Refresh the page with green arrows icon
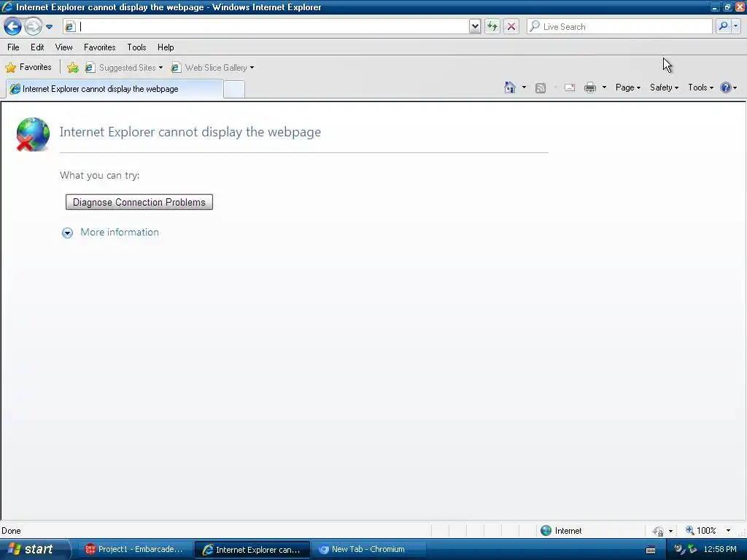The width and height of the screenshot is (747, 560). tap(492, 27)
